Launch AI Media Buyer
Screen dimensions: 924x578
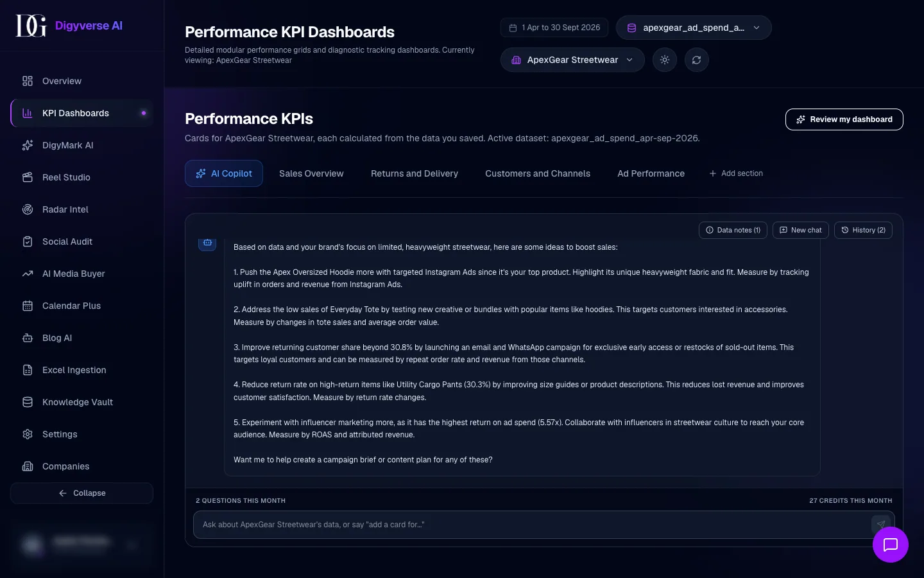(x=81, y=274)
